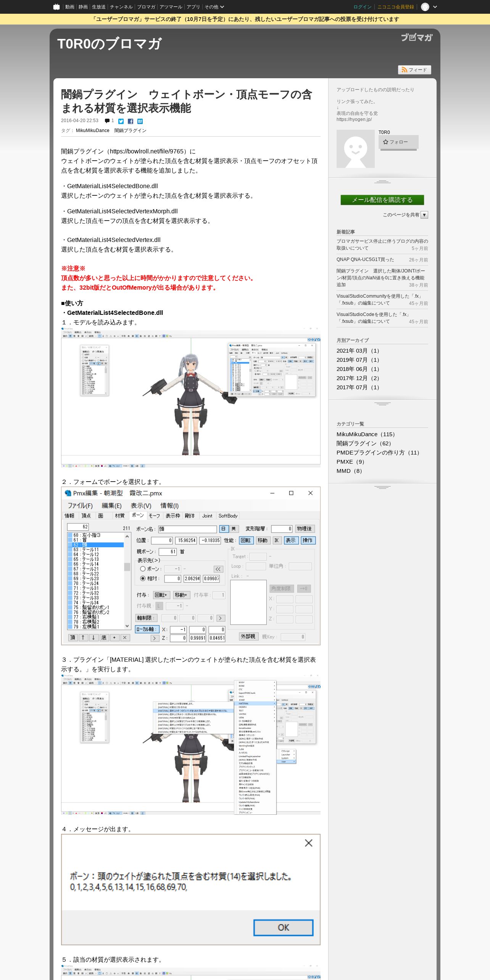Close the message dialog with its X
This screenshot has height=980, width=490.
pyautogui.click(x=309, y=843)
